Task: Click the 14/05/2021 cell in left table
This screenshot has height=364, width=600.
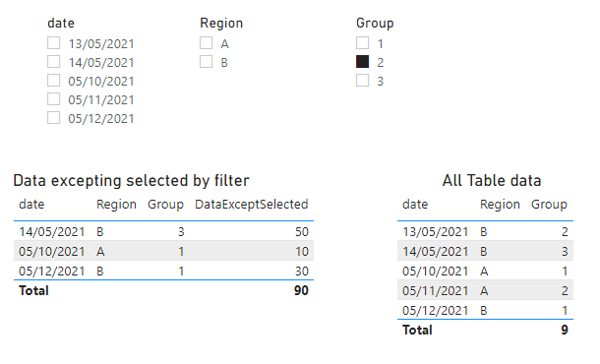Action: pyautogui.click(x=52, y=232)
